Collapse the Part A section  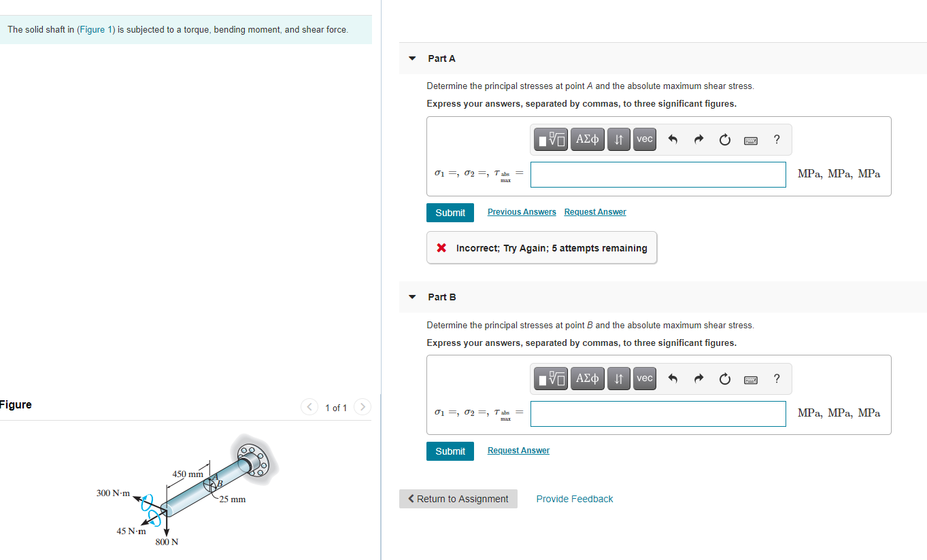[x=411, y=58]
